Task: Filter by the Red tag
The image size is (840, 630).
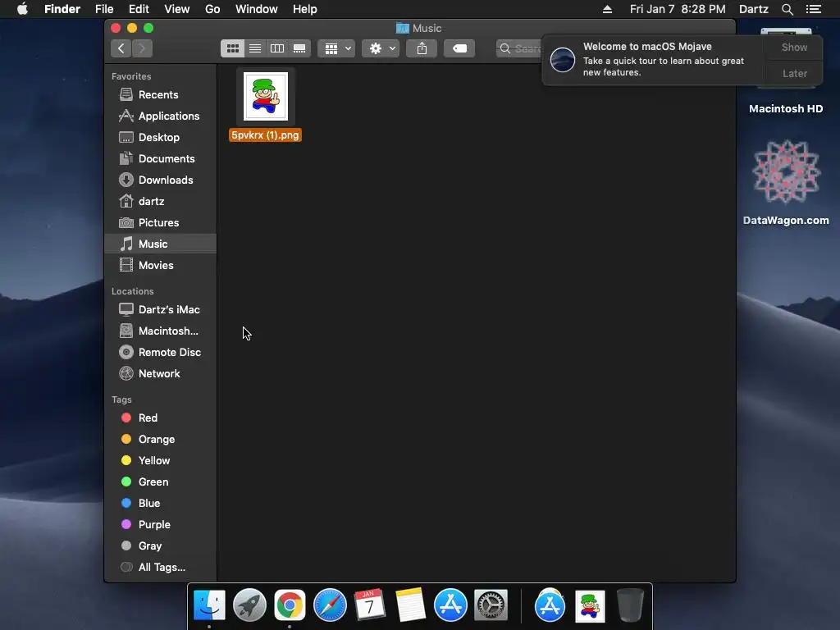Action: point(160,418)
